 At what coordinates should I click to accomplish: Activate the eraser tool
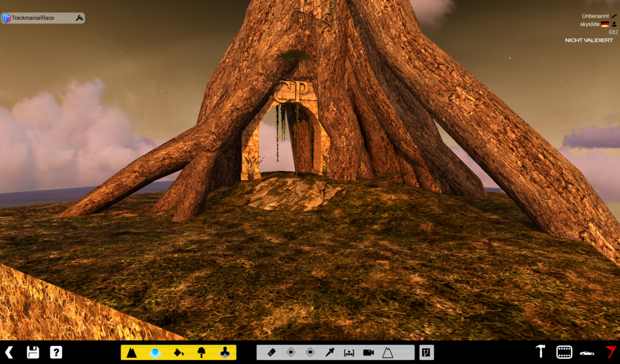point(272,353)
